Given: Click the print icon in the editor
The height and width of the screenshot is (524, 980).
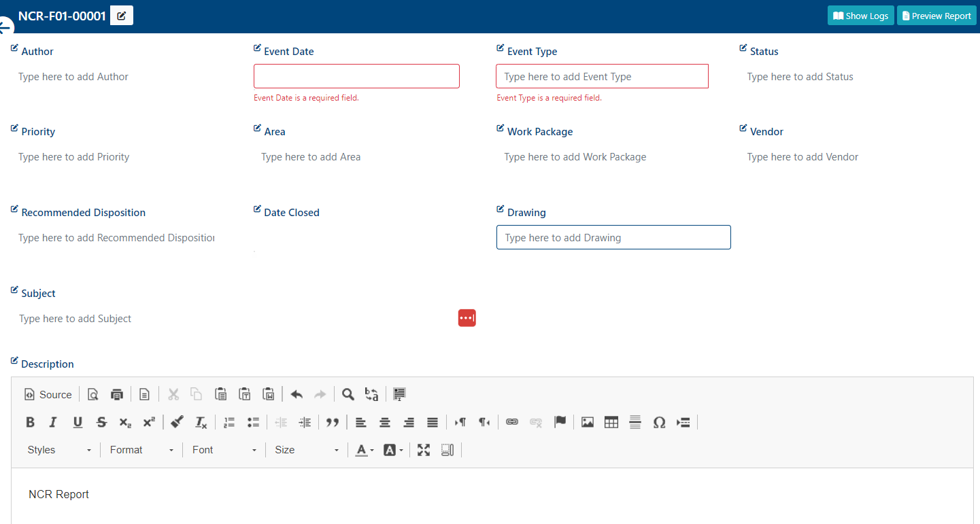Looking at the screenshot, I should tap(117, 394).
